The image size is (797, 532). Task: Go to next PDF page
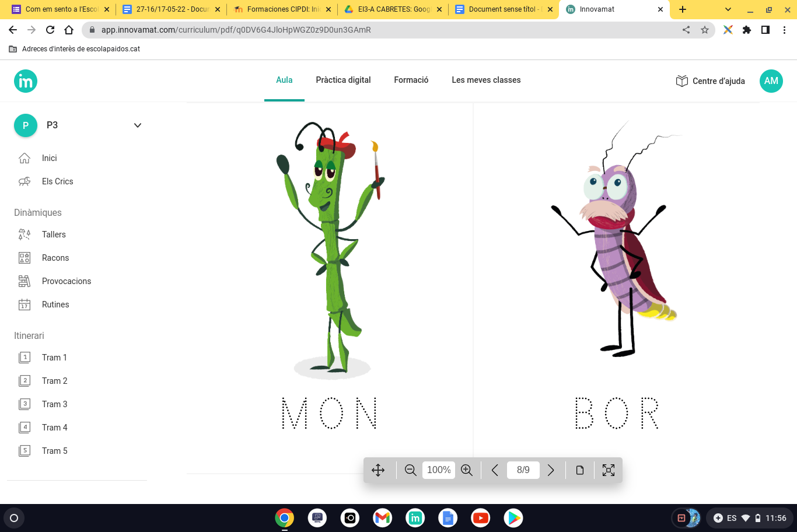(x=551, y=470)
